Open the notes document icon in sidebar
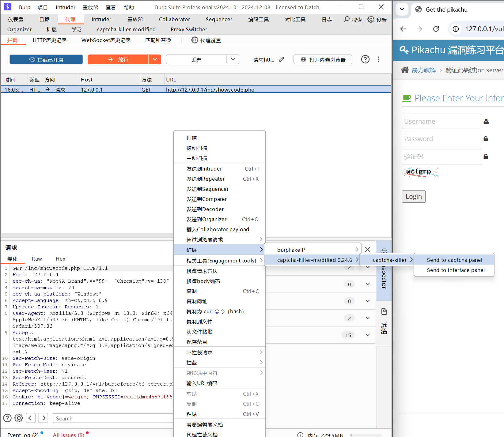Screen dimensions: 504x437 [x=384, y=312]
